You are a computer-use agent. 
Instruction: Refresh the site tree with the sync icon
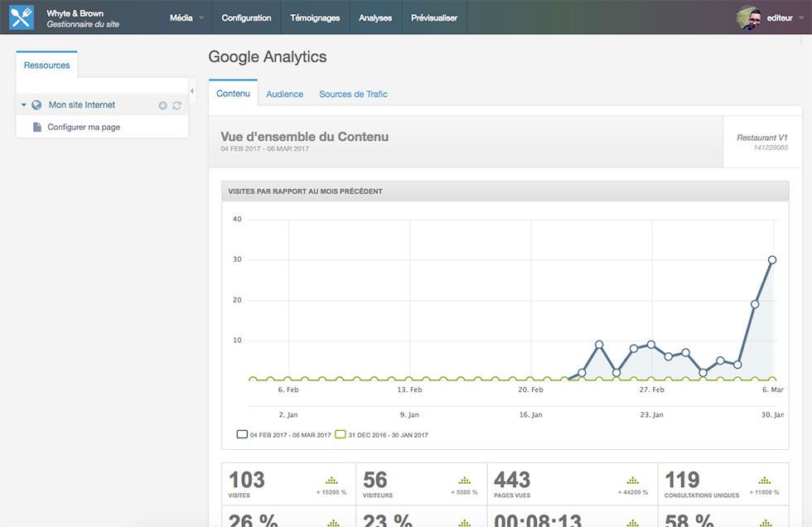[176, 106]
